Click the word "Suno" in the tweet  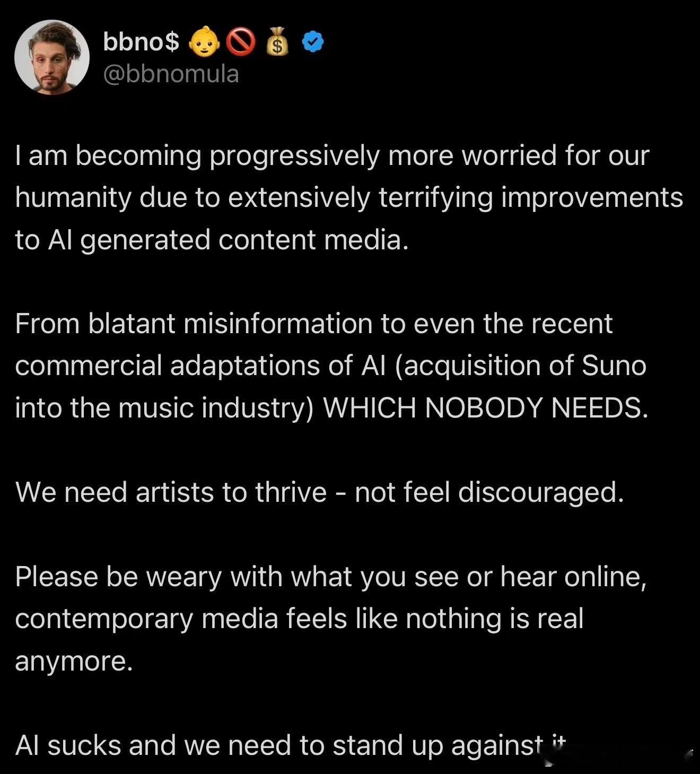[x=614, y=366]
